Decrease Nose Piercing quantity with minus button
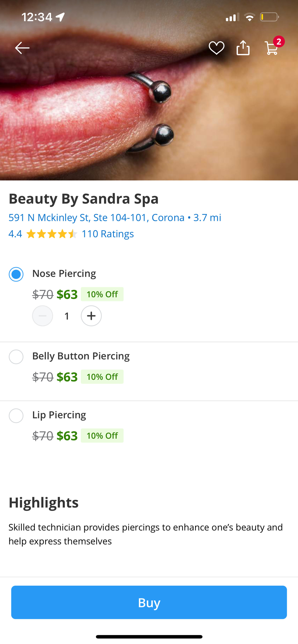The height and width of the screenshot is (644, 298). (x=43, y=316)
